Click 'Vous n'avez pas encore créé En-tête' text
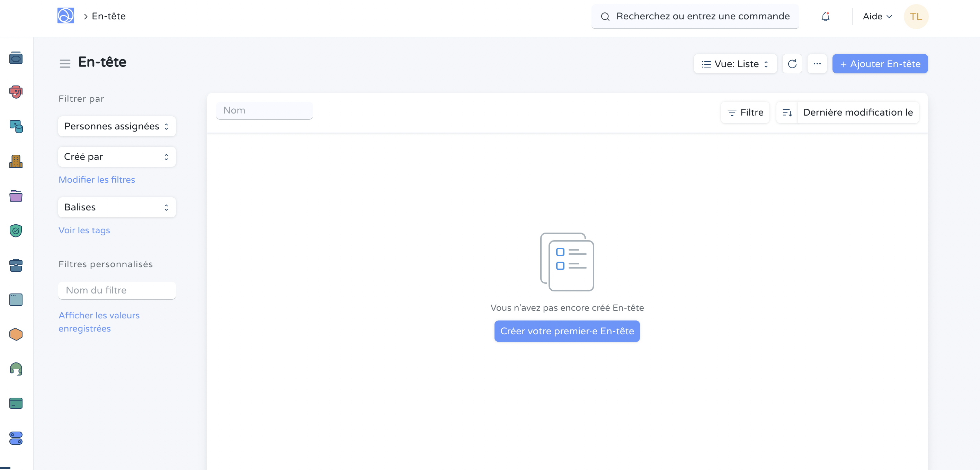Screen dimensions: 980x470 tap(567, 308)
